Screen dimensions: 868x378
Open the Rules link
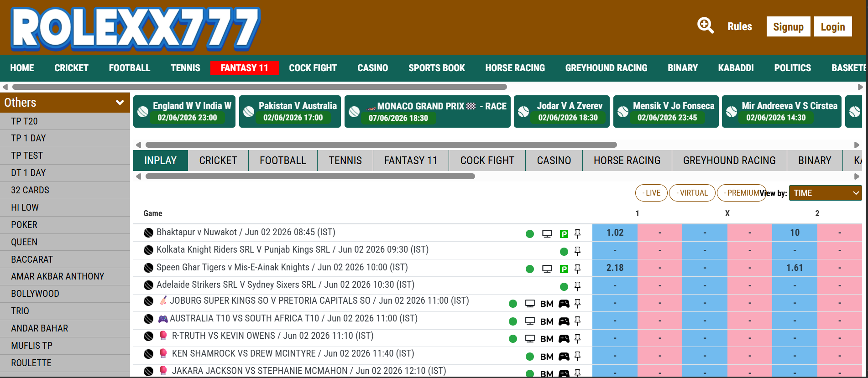[739, 26]
